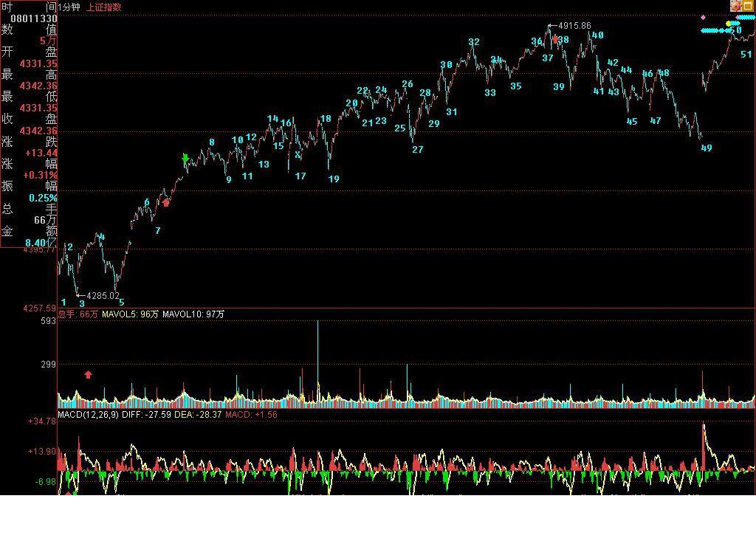
Task: Click the 振幅 value 0.25%
Action: (43, 198)
